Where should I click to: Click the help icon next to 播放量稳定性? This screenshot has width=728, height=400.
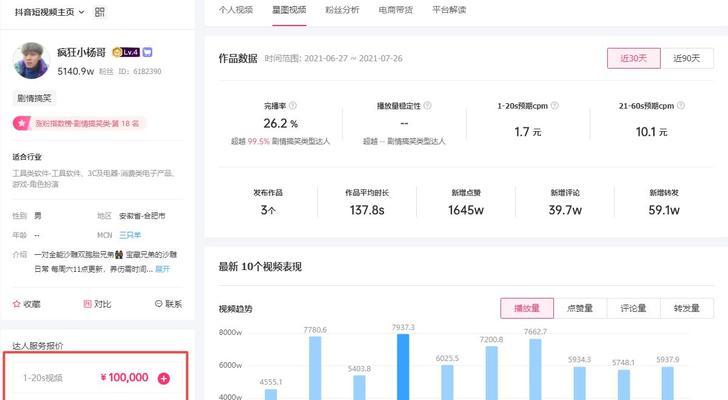pyautogui.click(x=428, y=106)
